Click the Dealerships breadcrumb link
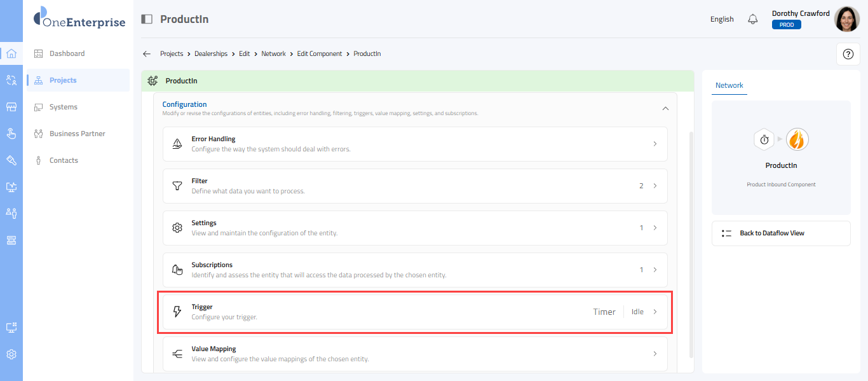The width and height of the screenshot is (868, 381). pyautogui.click(x=211, y=54)
